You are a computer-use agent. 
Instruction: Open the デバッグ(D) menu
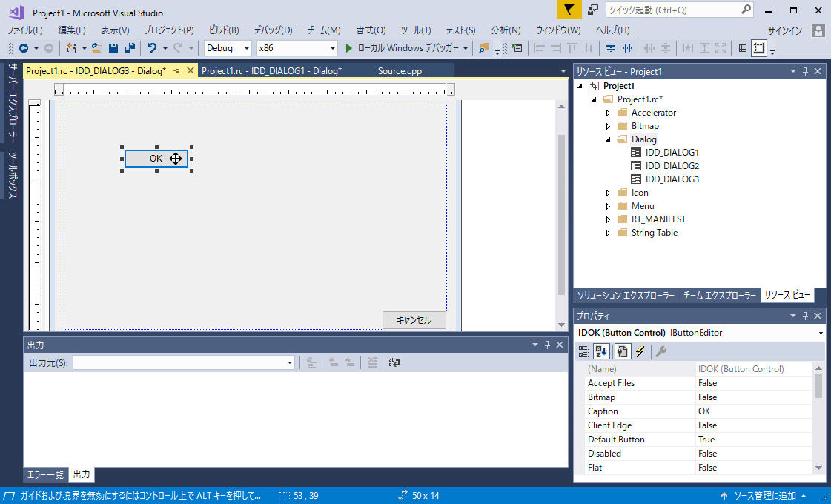click(273, 30)
